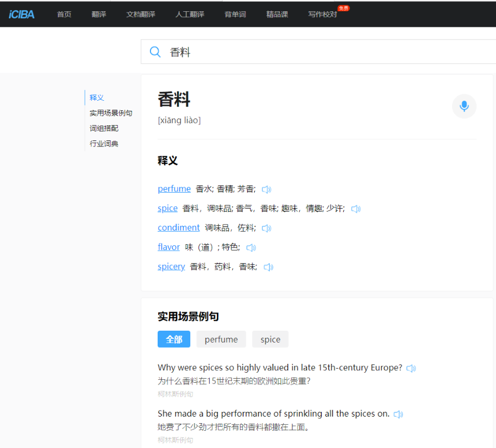Screen dimensions: 496x448
Task: Filter examples by perfume
Action: (221, 340)
